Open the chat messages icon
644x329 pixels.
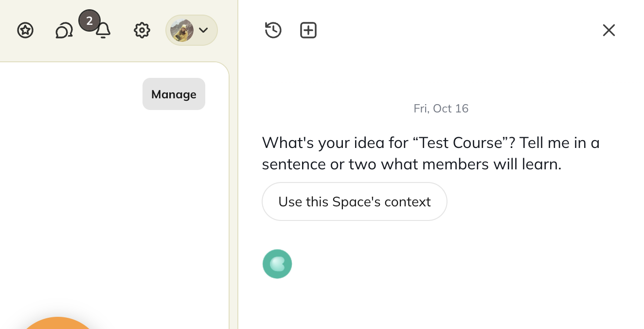coord(64,31)
